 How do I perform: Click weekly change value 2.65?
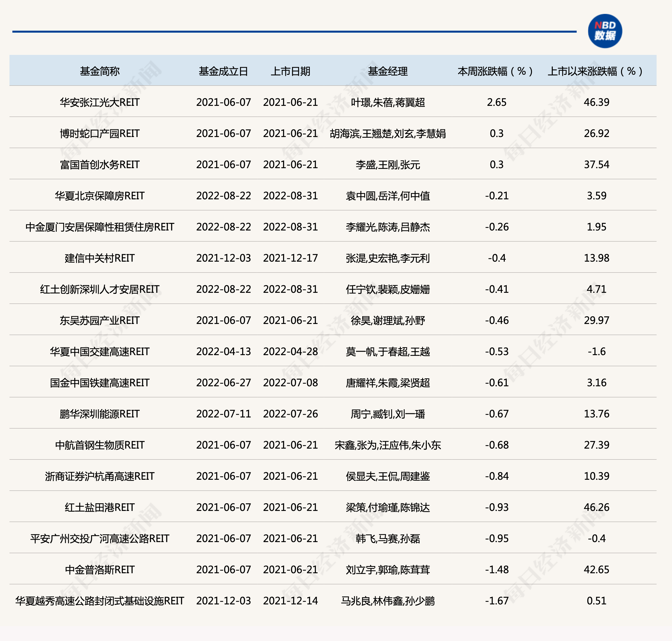pyautogui.click(x=496, y=102)
